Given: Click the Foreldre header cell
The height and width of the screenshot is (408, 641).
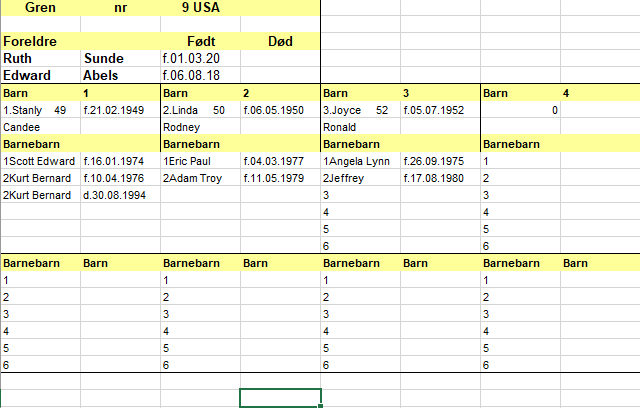Looking at the screenshot, I should 40,41.
